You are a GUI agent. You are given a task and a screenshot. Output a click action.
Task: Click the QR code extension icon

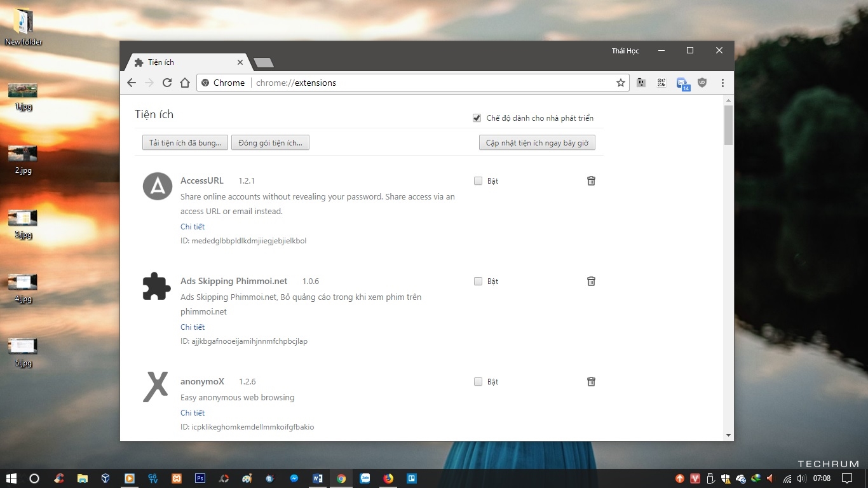pyautogui.click(x=661, y=83)
